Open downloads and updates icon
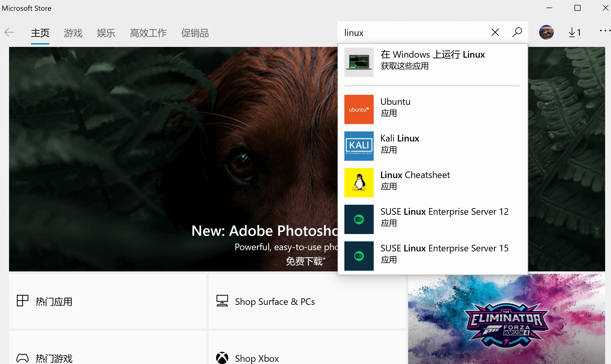 (574, 32)
